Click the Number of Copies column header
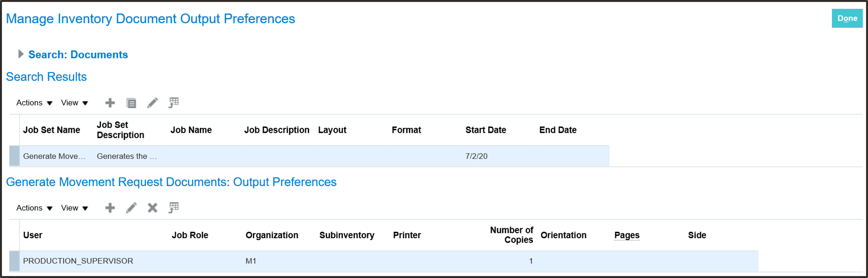The width and height of the screenshot is (868, 278). (x=512, y=235)
